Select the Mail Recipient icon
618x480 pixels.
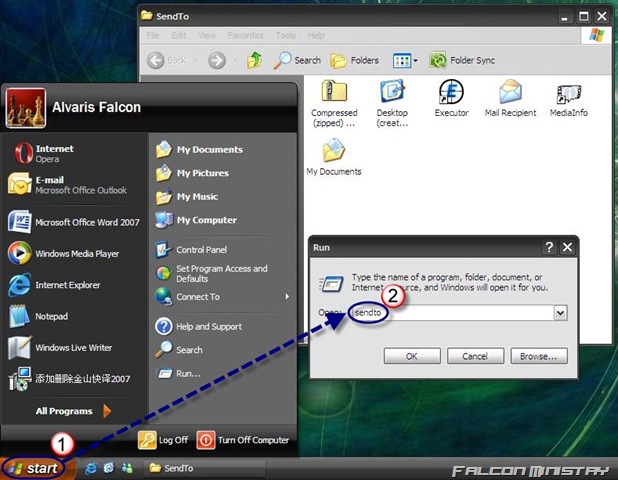click(510, 91)
